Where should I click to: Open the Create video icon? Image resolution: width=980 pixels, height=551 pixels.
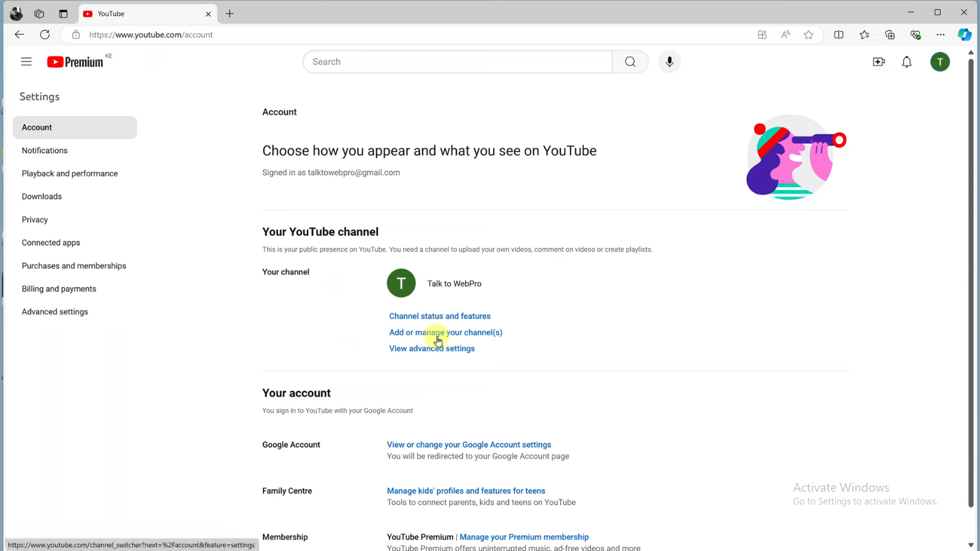(879, 62)
